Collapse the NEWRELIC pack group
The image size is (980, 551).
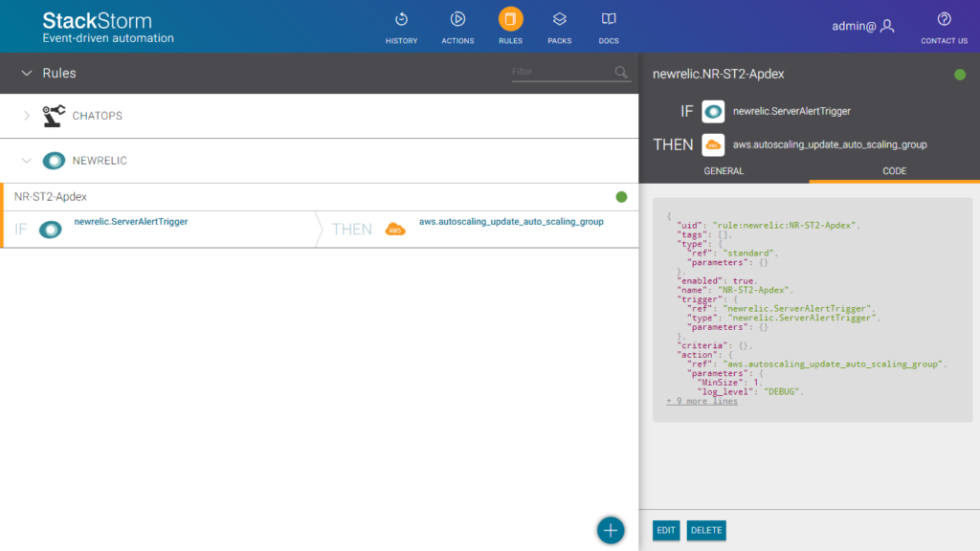pos(26,161)
